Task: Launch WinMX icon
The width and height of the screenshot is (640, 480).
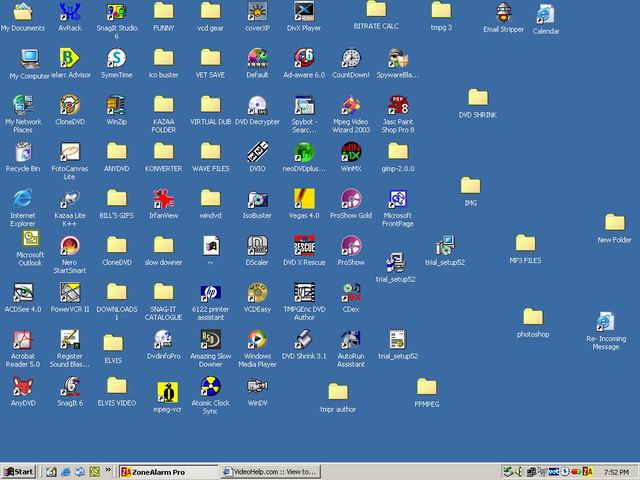Action: tap(351, 153)
